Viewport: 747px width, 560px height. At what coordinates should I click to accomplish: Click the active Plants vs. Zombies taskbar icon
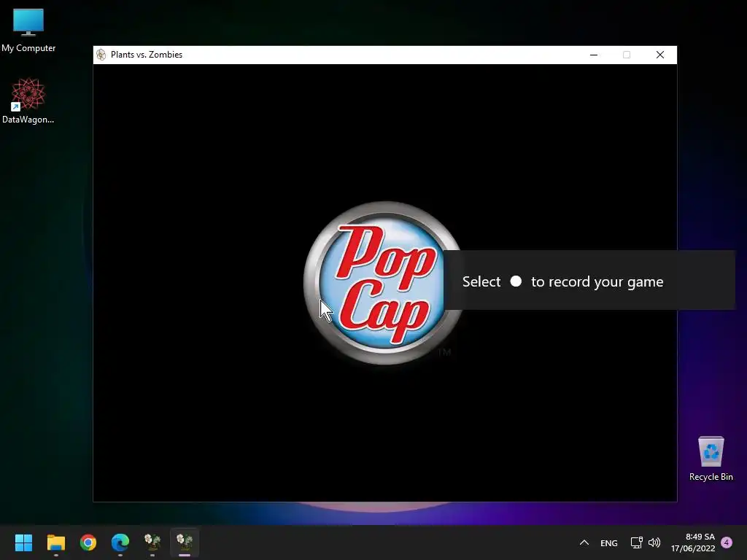pos(185,542)
